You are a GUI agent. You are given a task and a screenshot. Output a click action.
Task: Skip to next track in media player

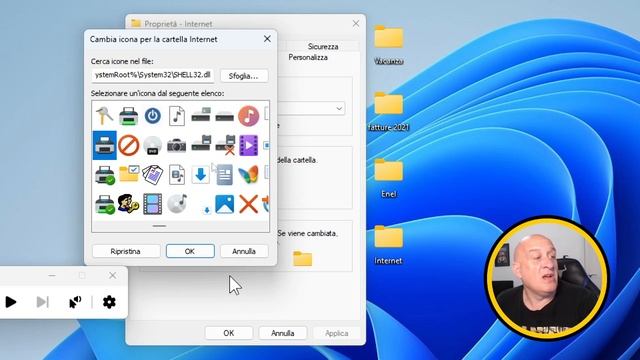42,302
